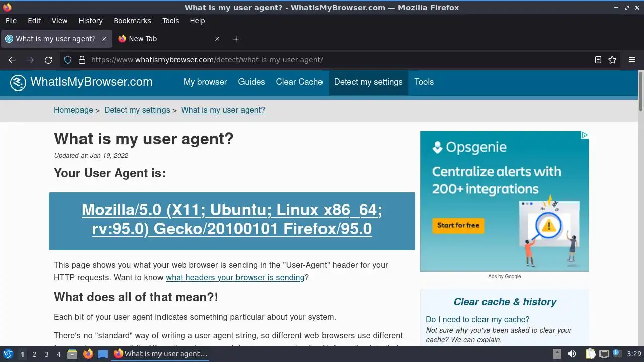This screenshot has width=644, height=362.
Task: Switch to workspace 3
Action: pos(46,354)
